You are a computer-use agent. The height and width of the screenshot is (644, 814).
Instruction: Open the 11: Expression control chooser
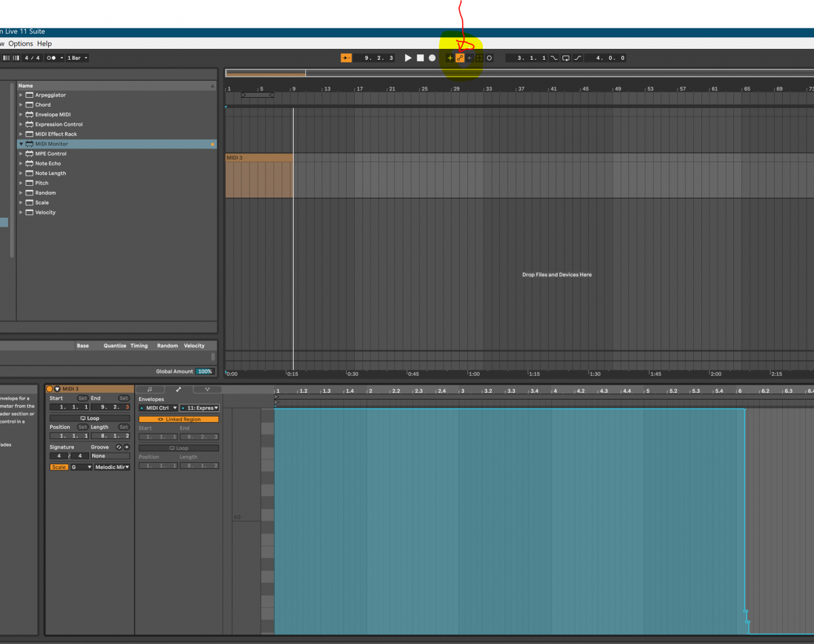point(199,408)
